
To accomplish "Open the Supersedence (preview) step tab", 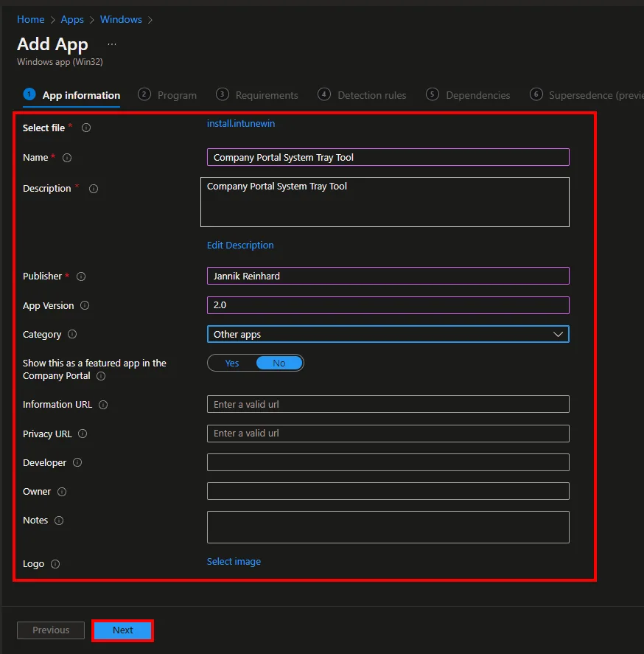I will tap(587, 96).
